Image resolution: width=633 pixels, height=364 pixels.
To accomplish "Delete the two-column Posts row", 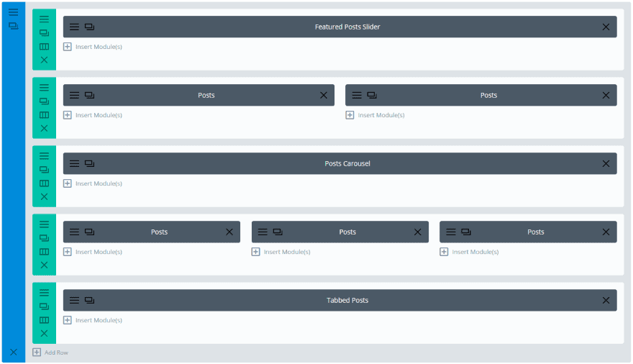I will [44, 128].
